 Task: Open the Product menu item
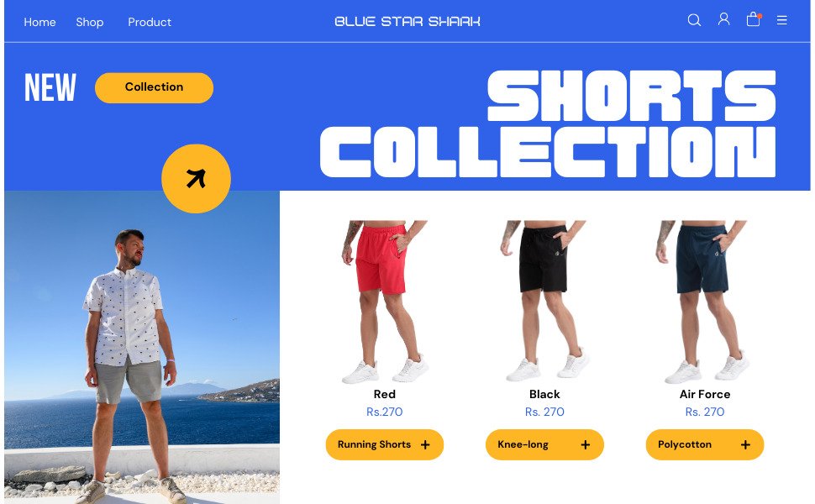(x=150, y=22)
